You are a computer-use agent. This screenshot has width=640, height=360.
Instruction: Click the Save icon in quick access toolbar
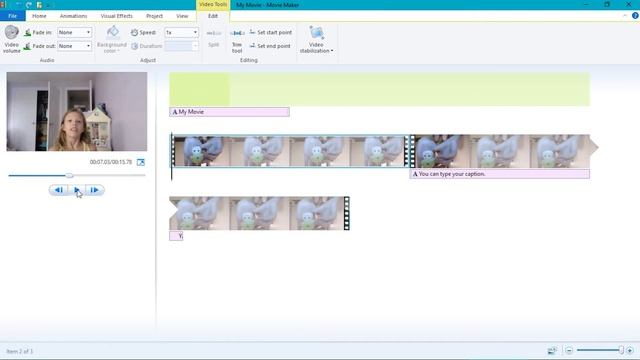pos(39,5)
